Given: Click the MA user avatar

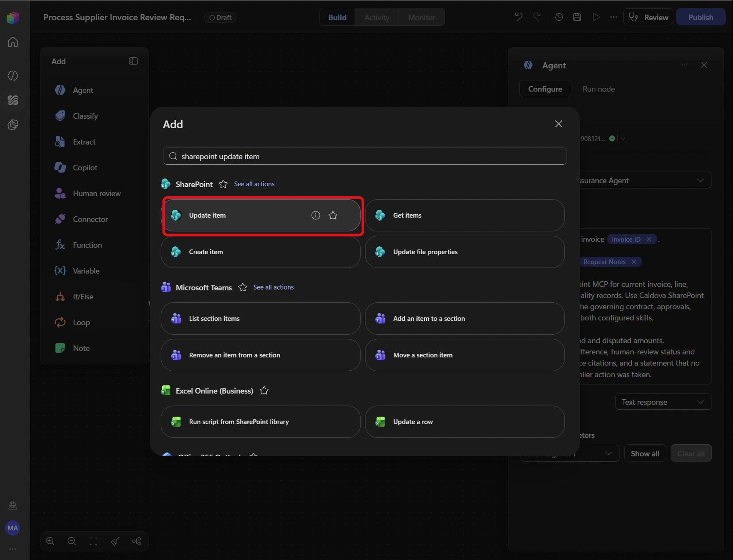Looking at the screenshot, I should [13, 528].
